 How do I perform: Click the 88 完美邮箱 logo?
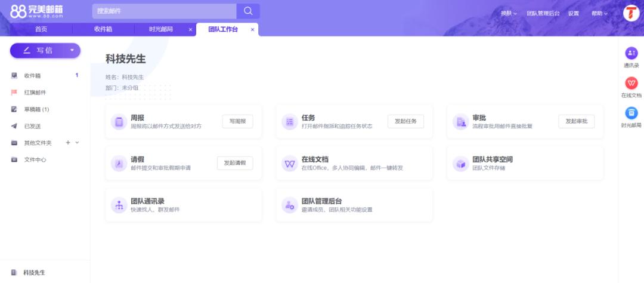click(36, 11)
